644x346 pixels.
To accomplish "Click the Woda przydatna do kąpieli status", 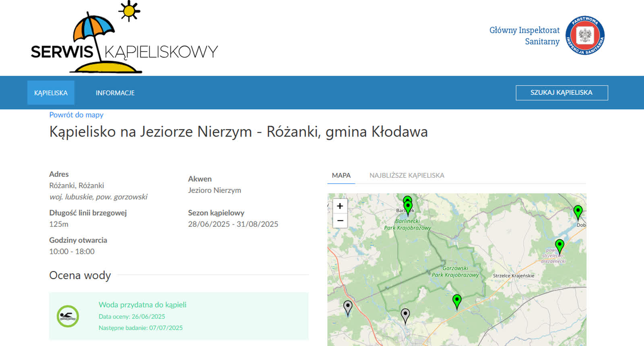I will click(142, 305).
